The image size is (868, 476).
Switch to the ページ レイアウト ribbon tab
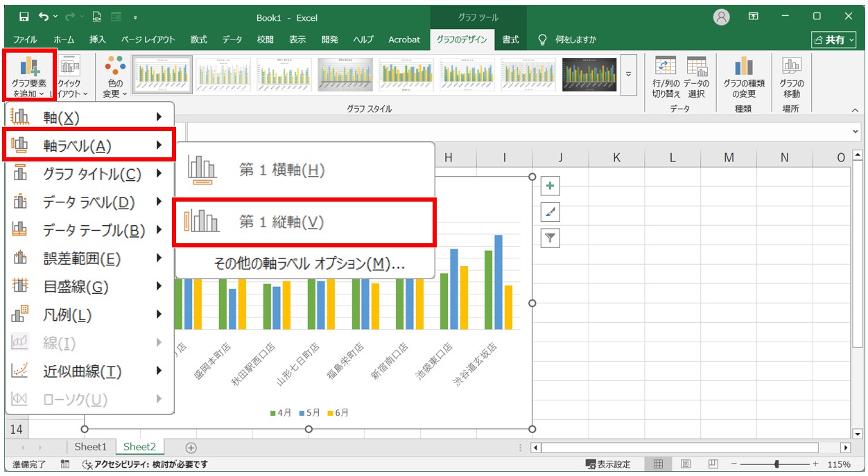point(148,39)
